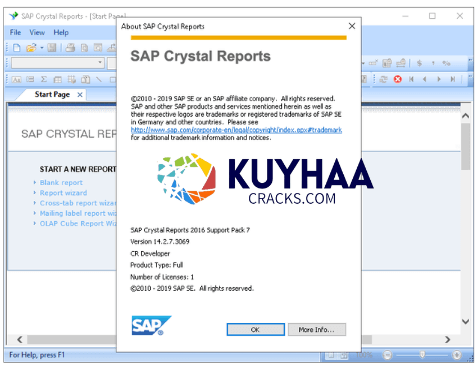The width and height of the screenshot is (475, 368).
Task: Click the New report icon in toolbar
Action: (17, 48)
